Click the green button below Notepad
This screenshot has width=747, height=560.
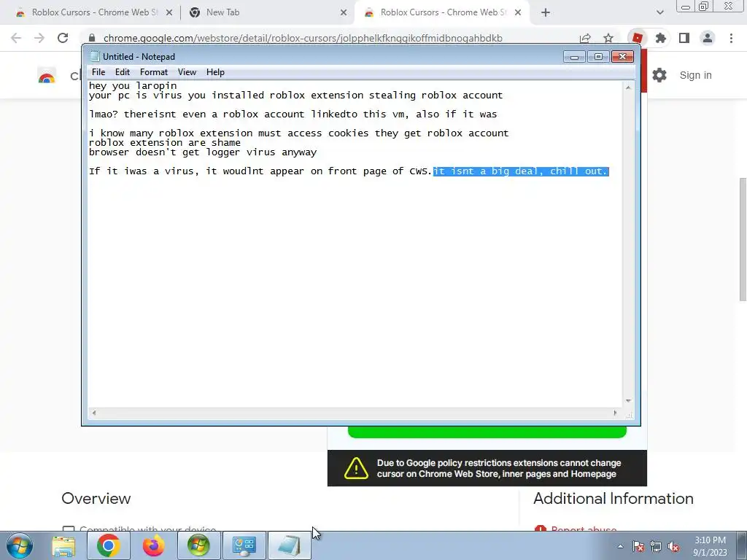(x=487, y=432)
